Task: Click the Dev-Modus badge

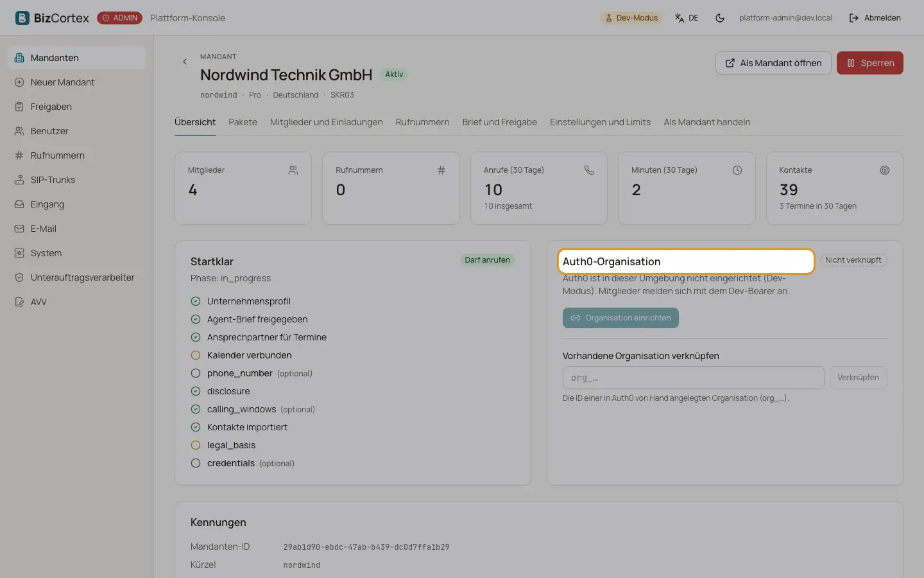Action: 632,18
